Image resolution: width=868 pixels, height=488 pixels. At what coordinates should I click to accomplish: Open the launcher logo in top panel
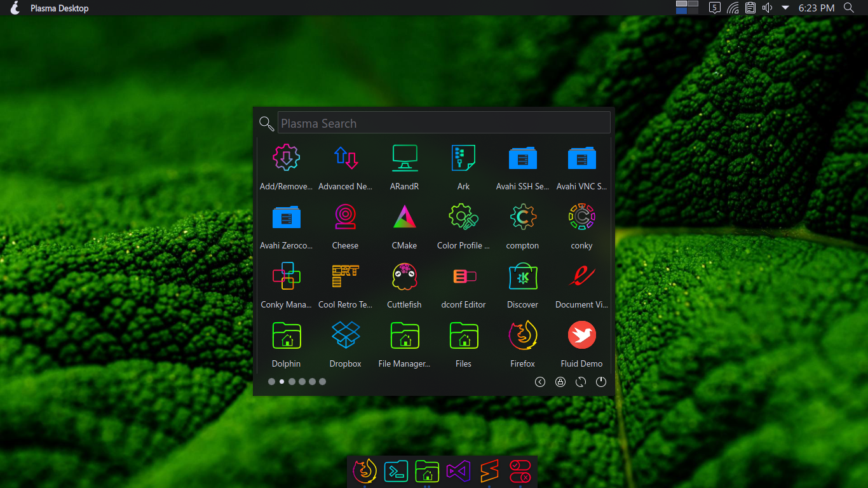click(16, 8)
